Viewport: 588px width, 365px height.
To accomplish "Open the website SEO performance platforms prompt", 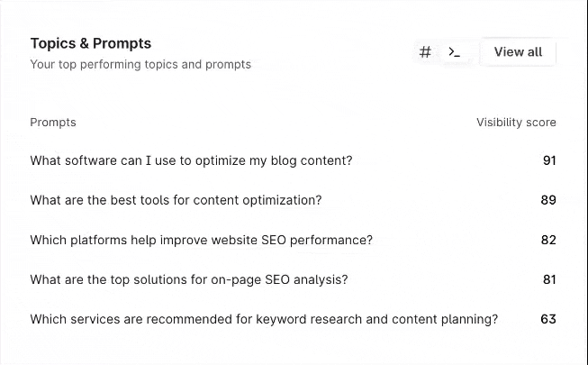I will pyautogui.click(x=201, y=240).
